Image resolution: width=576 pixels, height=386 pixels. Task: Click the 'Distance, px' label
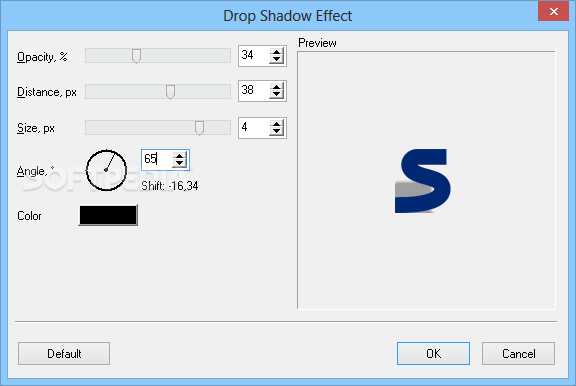pos(47,92)
